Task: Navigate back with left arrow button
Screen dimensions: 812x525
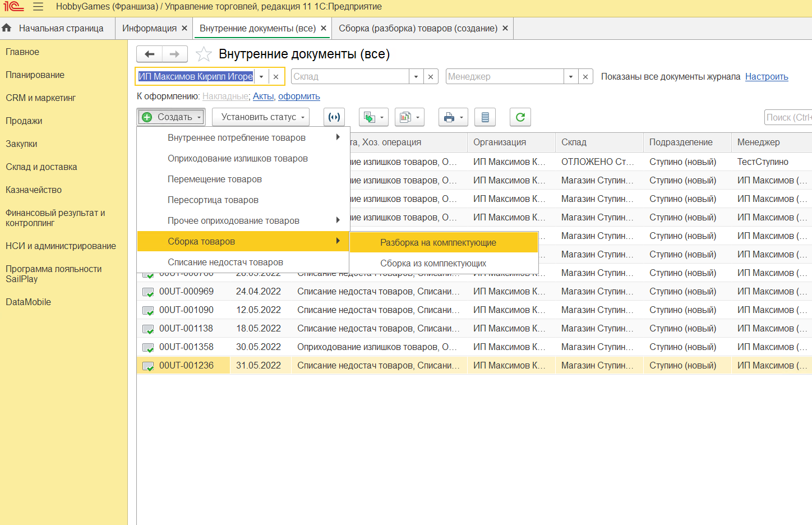Action: point(149,54)
